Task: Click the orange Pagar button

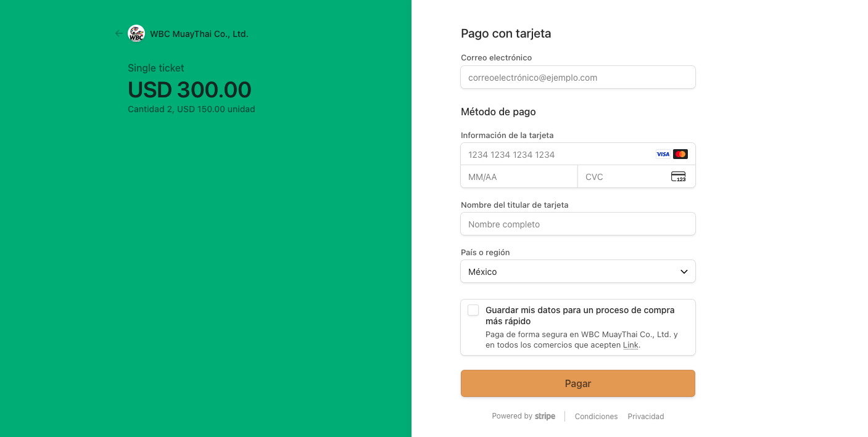Action: tap(578, 383)
